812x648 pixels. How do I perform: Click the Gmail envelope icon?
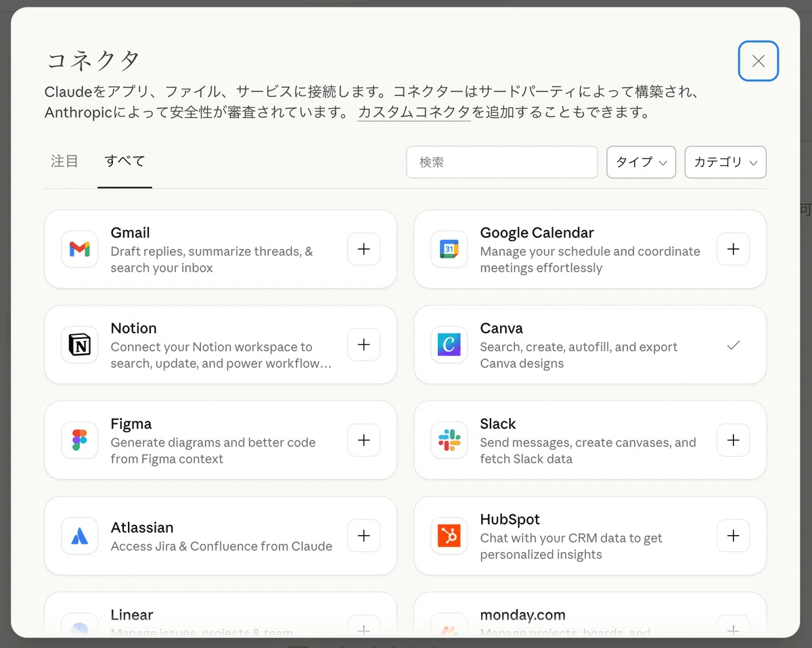tap(79, 250)
